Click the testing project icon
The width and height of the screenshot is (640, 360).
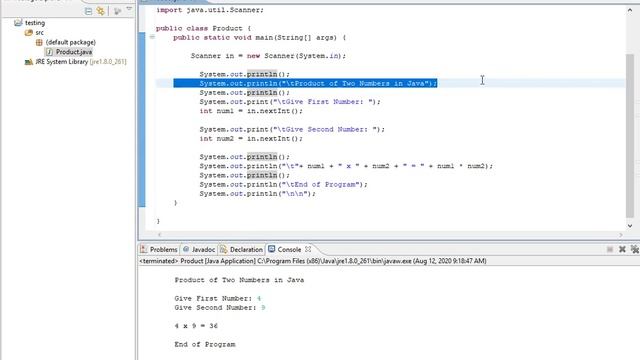point(18,23)
